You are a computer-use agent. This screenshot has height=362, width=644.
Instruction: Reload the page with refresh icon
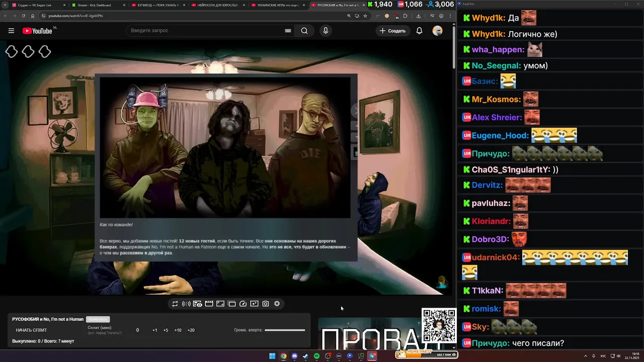(x=24, y=16)
